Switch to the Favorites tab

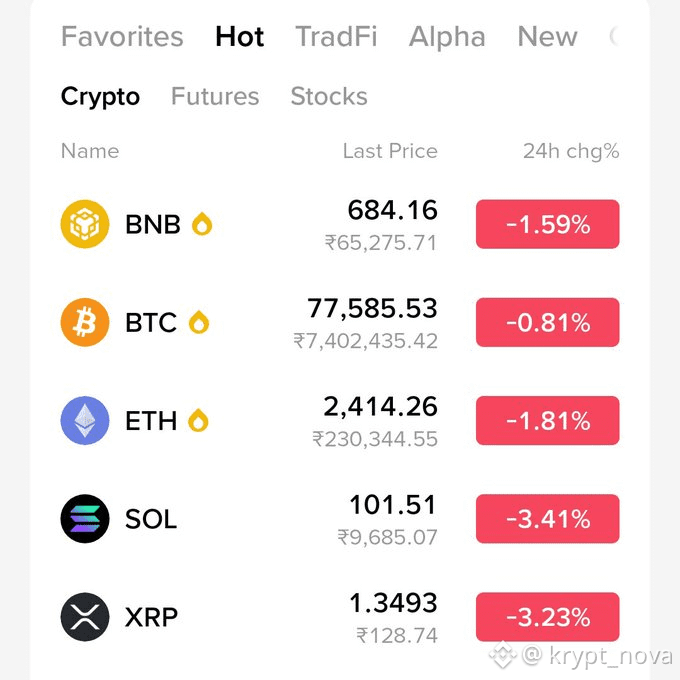122,36
